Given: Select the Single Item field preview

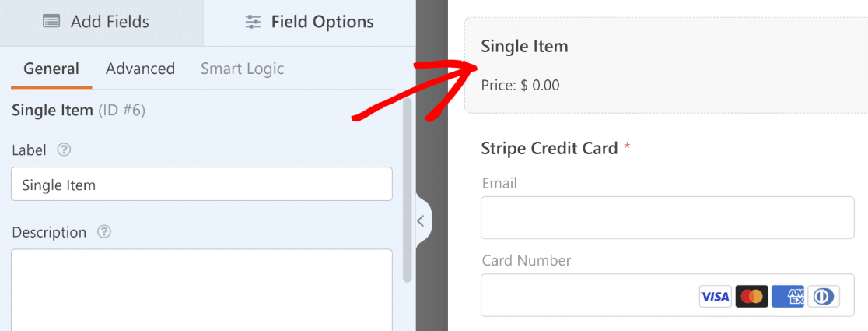Looking at the screenshot, I should (x=666, y=65).
